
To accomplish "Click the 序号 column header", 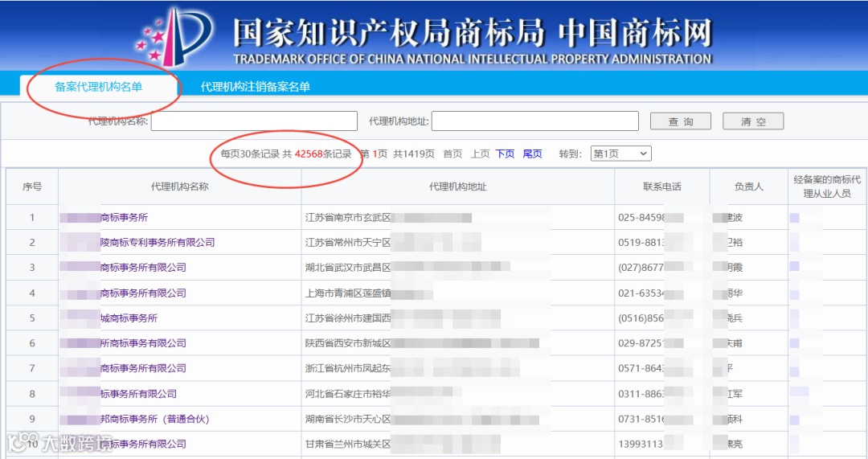I will (x=32, y=186).
